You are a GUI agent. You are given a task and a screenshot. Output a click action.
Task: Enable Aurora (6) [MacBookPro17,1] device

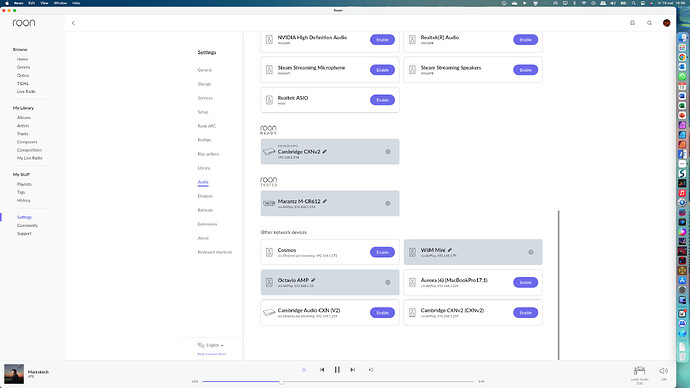525,282
